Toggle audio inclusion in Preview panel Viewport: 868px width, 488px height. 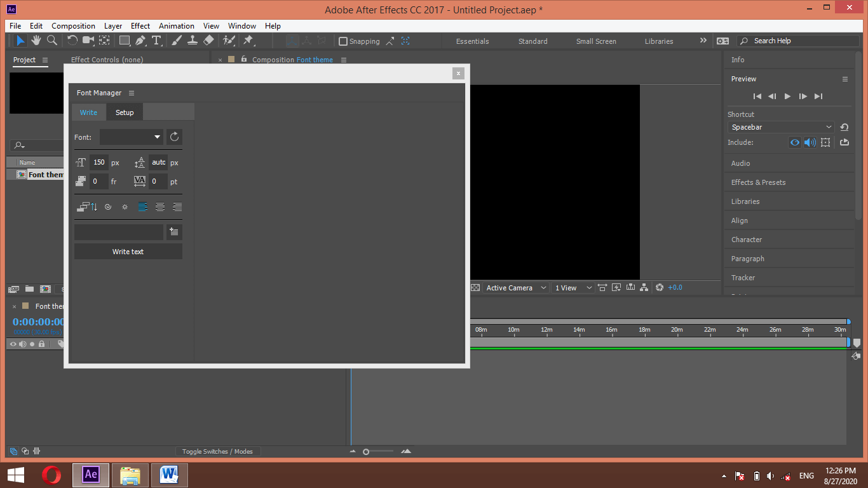(x=810, y=142)
